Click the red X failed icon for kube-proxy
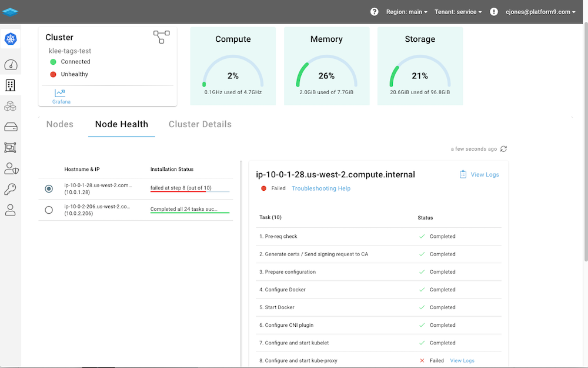Screen dimensions: 588x368 [422, 360]
